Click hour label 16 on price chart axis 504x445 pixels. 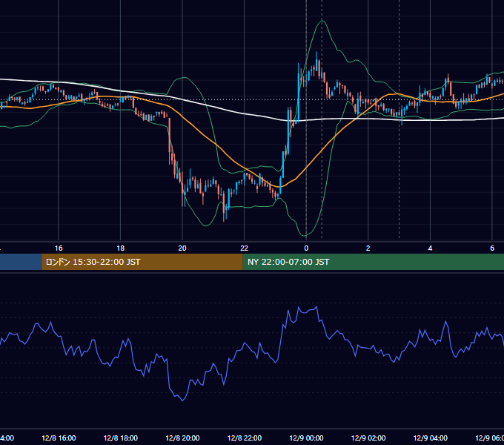pos(59,248)
